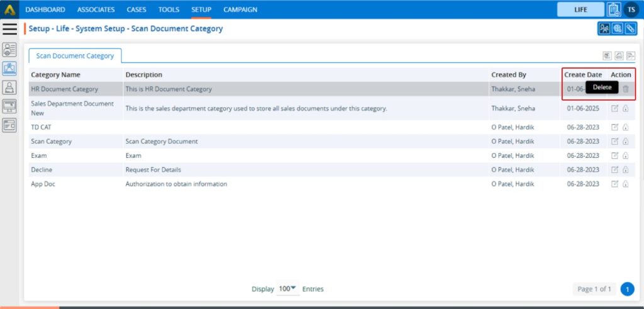This screenshot has height=309, width=644.
Task: Click the LIFE button
Action: tap(580, 9)
